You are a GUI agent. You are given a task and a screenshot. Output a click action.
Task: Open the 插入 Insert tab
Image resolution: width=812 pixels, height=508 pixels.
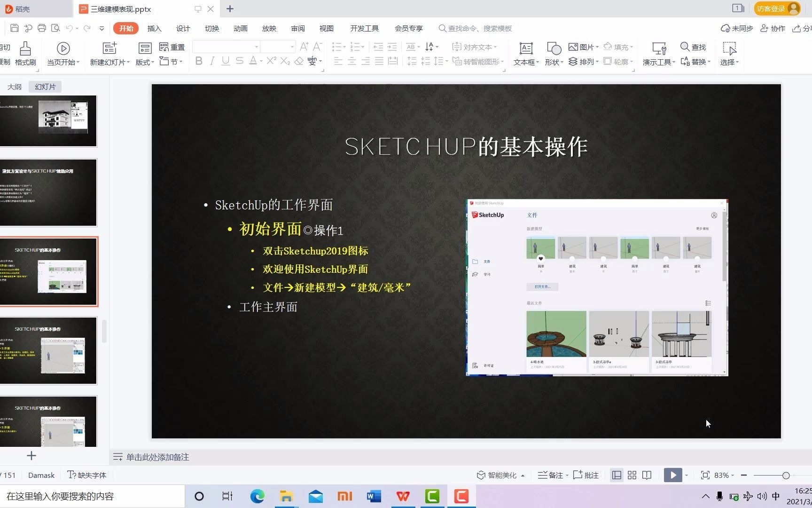tap(154, 28)
